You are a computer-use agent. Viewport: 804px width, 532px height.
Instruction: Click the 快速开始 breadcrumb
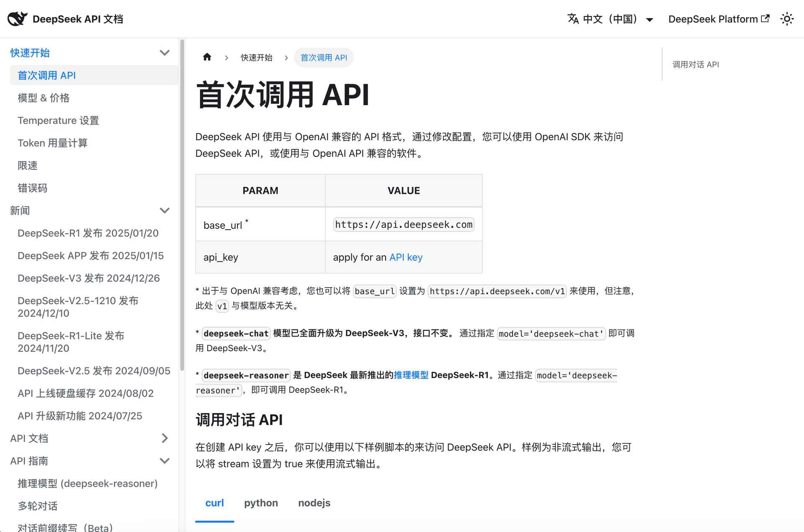pos(256,57)
